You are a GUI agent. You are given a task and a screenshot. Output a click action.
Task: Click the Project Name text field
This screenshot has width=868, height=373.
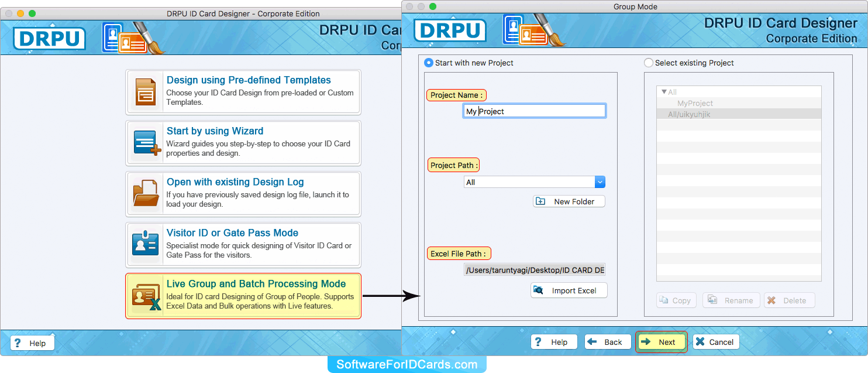535,111
